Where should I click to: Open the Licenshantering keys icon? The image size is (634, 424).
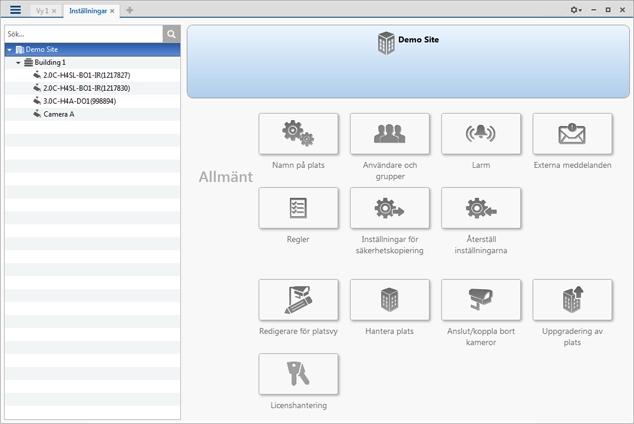[298, 374]
